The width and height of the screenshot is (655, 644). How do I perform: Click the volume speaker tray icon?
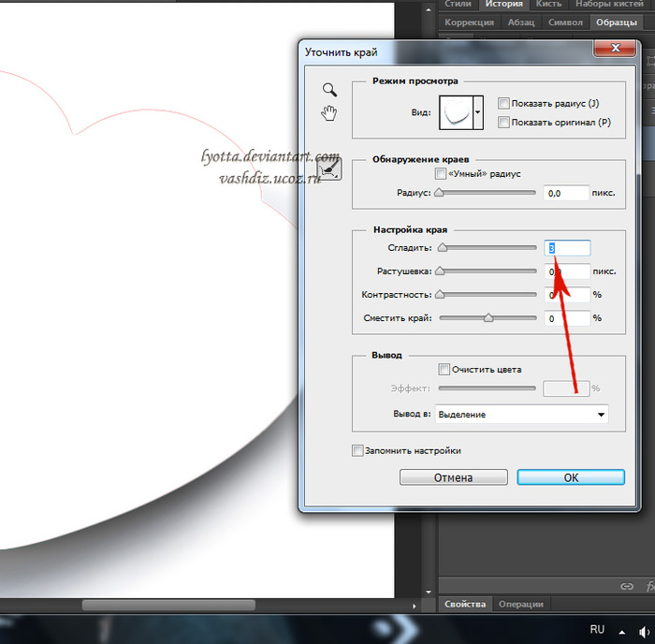tap(647, 629)
